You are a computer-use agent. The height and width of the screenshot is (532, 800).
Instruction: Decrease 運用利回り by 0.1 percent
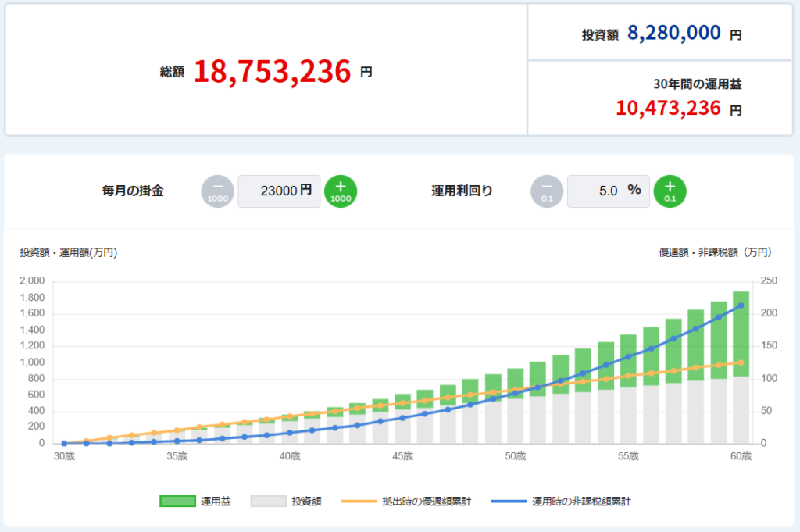[547, 191]
